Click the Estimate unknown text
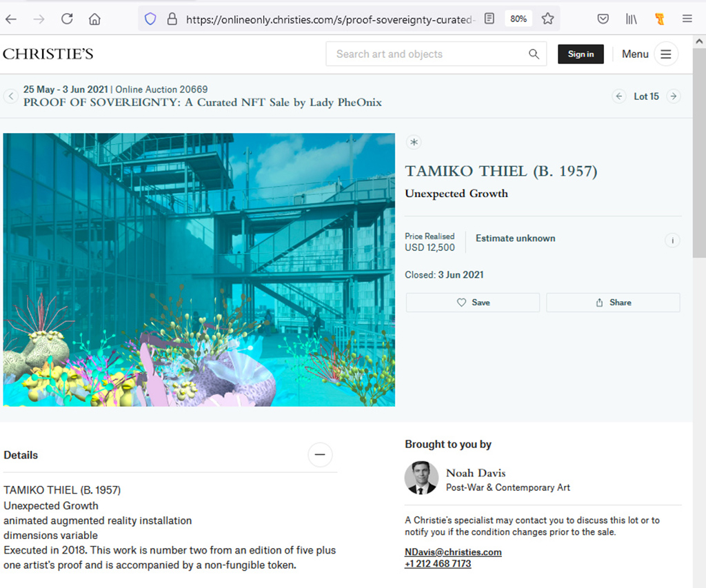Screen dimensions: 706x588 516,239
